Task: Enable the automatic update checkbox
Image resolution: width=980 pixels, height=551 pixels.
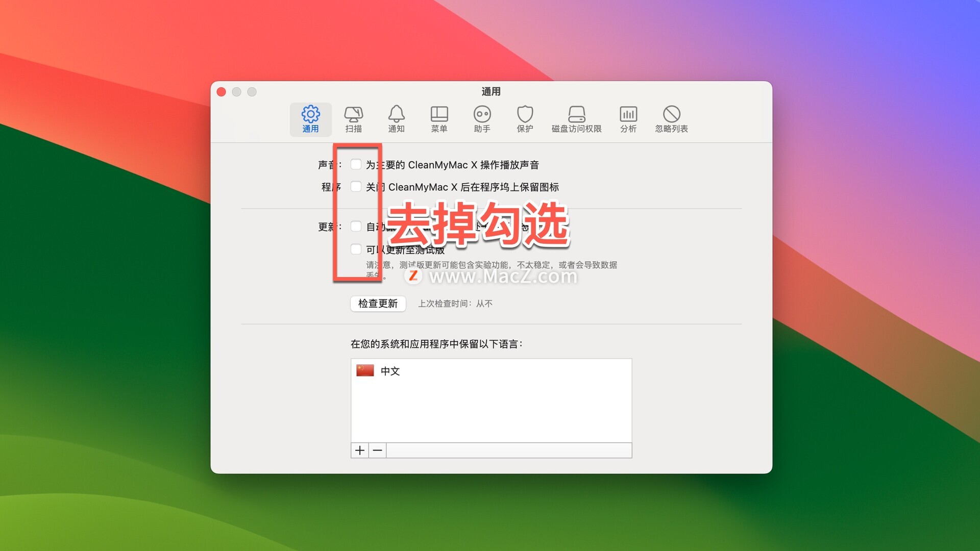Action: [356, 226]
